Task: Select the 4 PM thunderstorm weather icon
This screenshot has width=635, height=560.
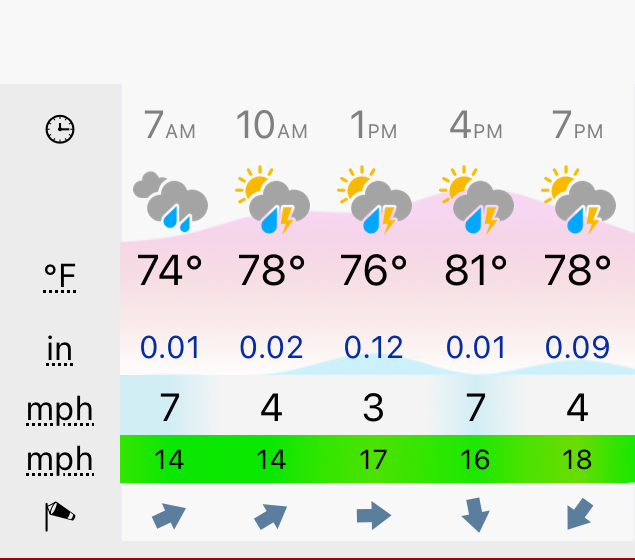Action: point(477,200)
